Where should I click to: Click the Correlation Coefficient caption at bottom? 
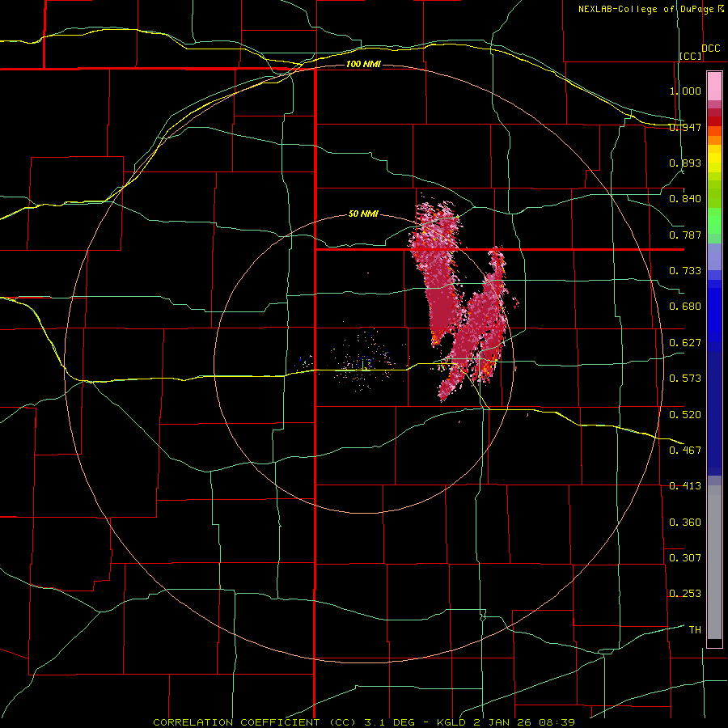coord(364,722)
